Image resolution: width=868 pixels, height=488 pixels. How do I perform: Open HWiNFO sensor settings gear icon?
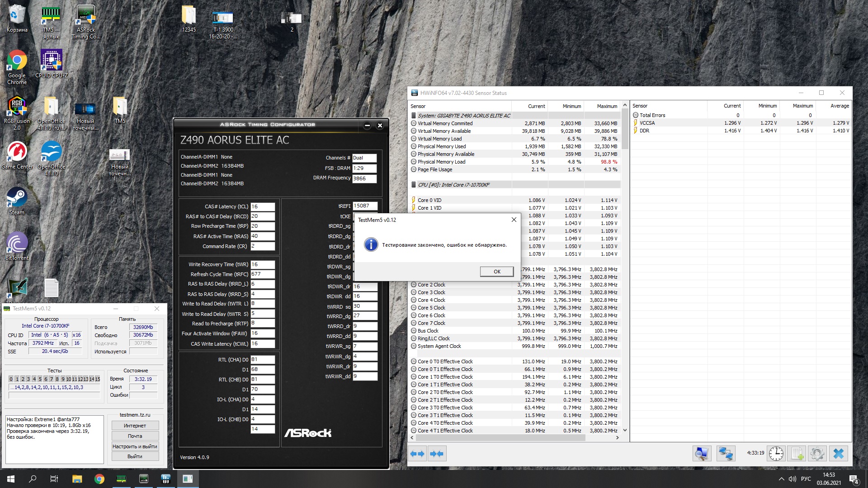tap(817, 453)
